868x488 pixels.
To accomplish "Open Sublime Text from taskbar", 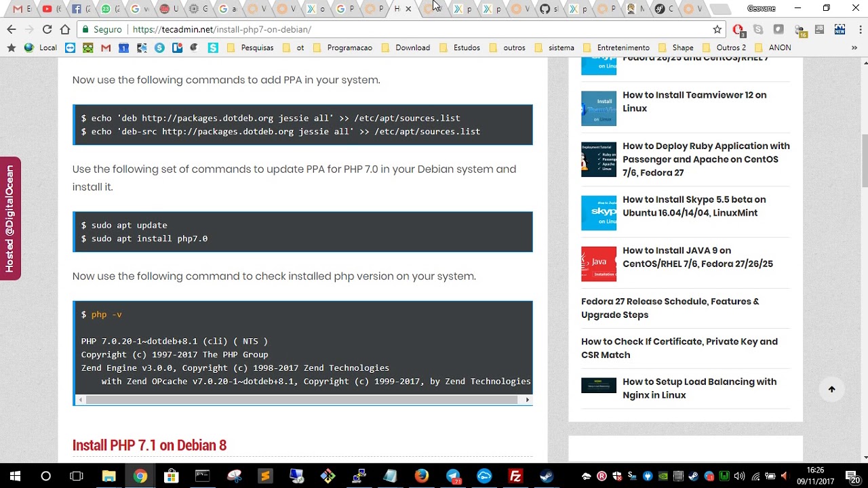I will 265,476.
